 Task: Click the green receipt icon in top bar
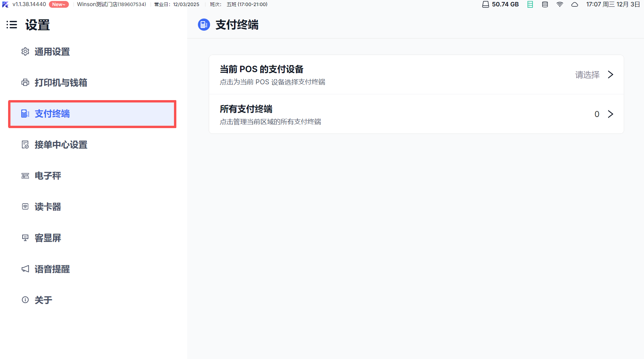tap(530, 4)
